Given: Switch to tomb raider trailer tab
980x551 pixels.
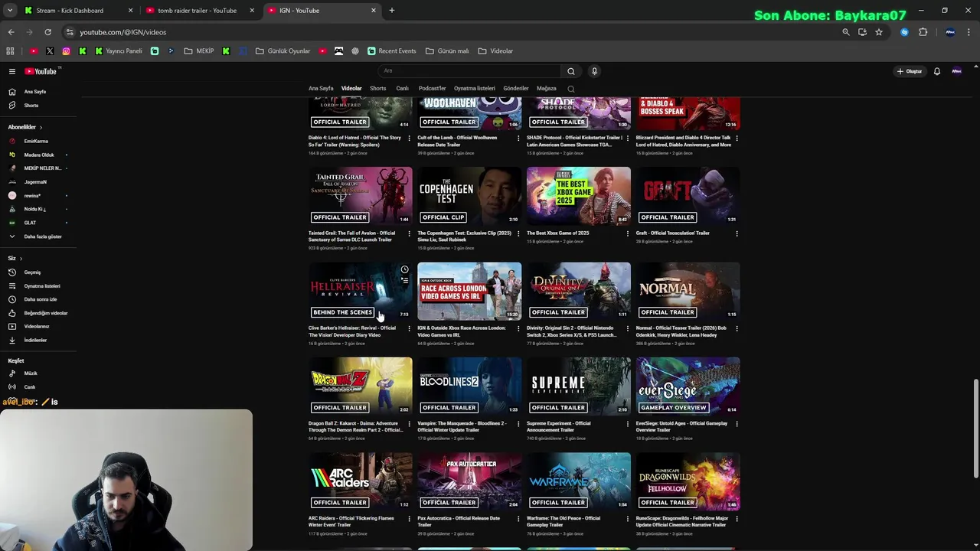Looking at the screenshot, I should (x=201, y=11).
